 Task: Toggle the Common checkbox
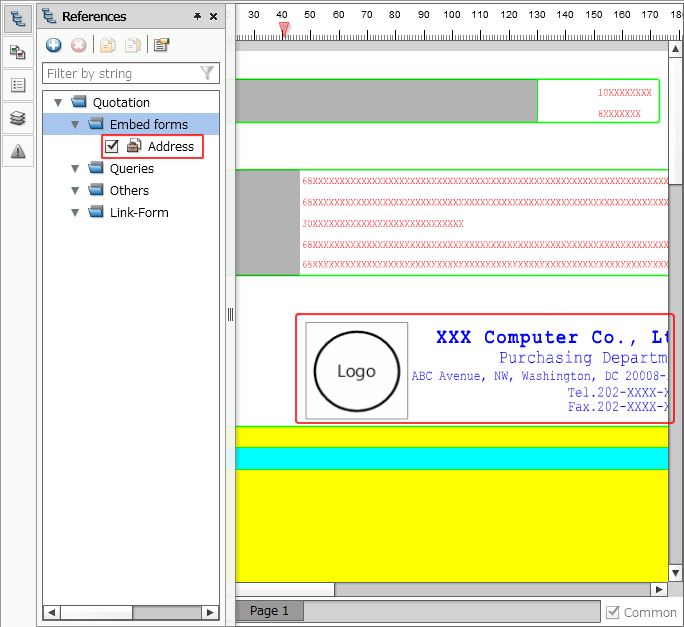613,612
